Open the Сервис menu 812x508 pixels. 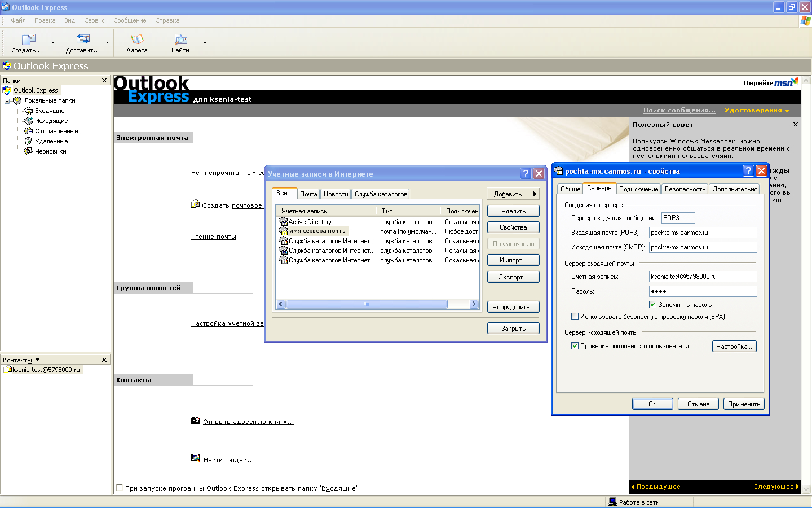coord(94,20)
